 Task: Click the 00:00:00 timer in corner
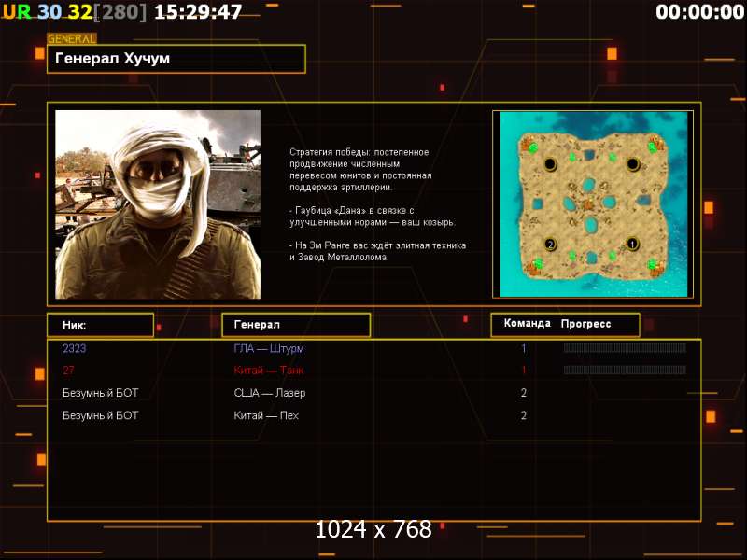699,12
